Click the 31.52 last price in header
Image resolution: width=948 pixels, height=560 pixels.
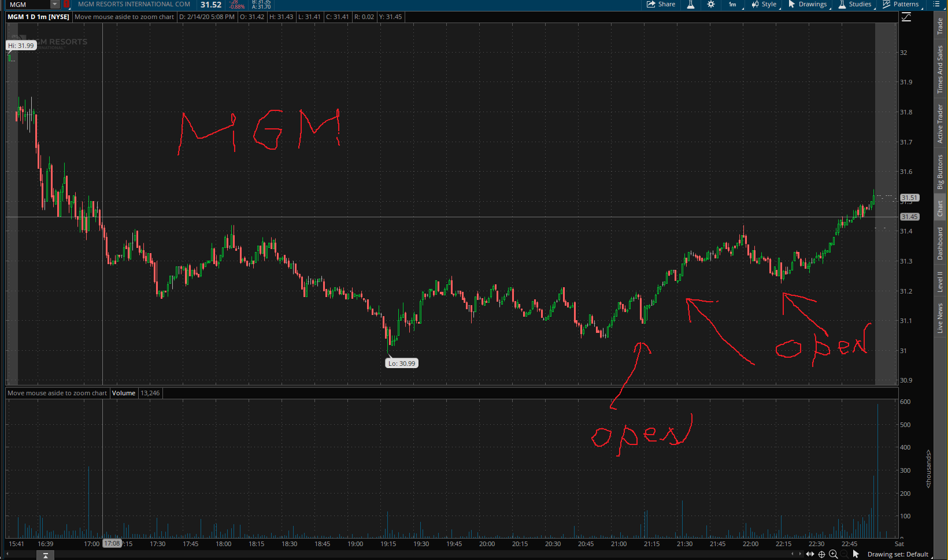click(x=211, y=5)
